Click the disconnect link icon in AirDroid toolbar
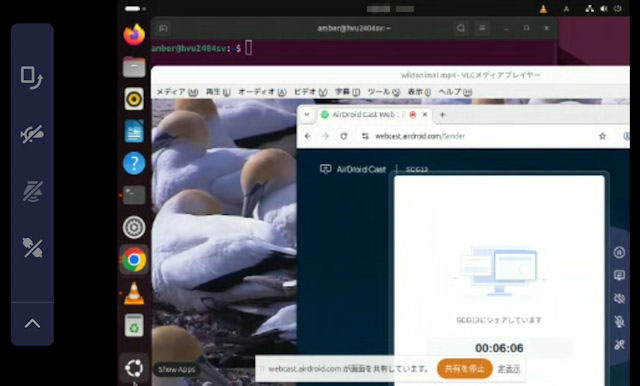This screenshot has width=640, height=386. pos(619,345)
